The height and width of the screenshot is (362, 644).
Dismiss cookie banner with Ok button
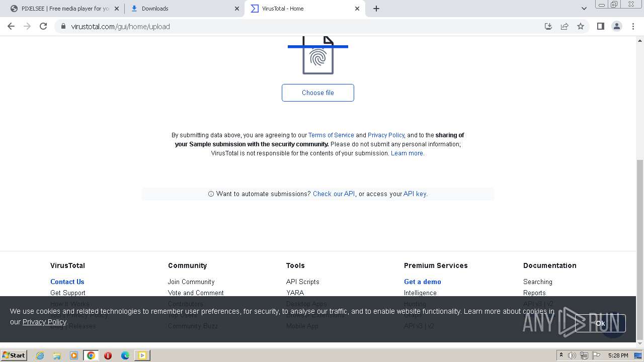(600, 323)
